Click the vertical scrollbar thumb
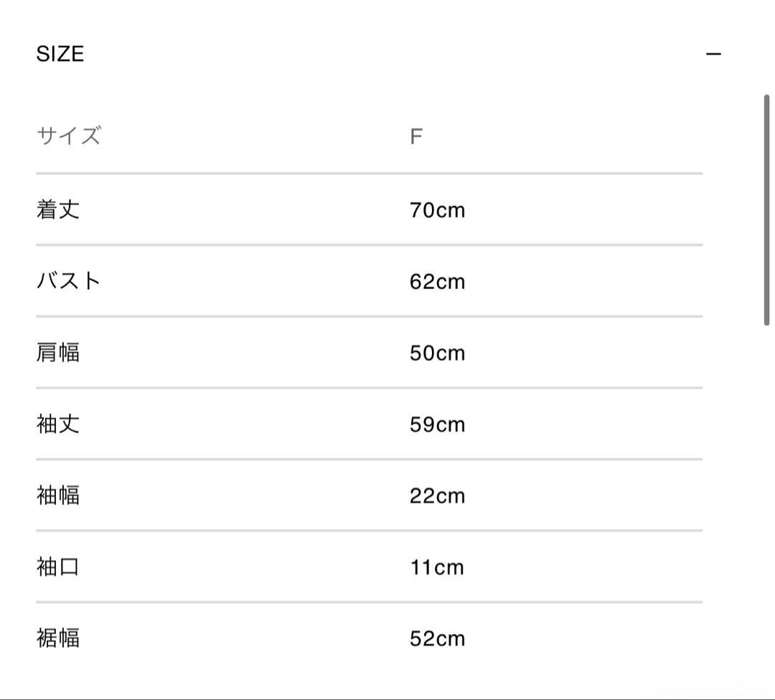The image size is (775, 700). click(766, 209)
